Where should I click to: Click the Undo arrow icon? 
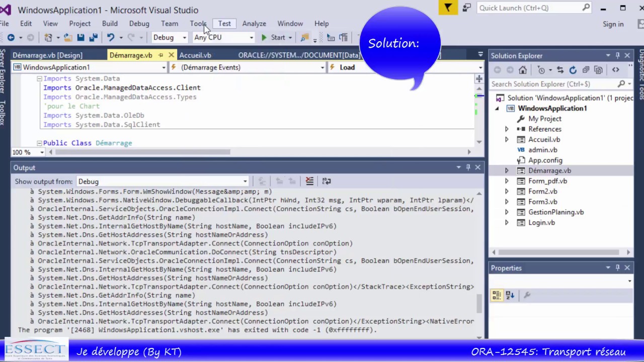(111, 37)
